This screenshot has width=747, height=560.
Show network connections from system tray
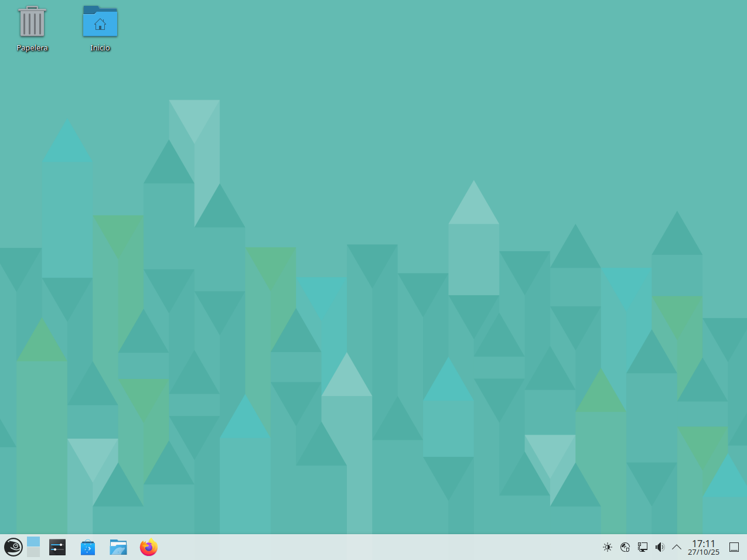(643, 547)
